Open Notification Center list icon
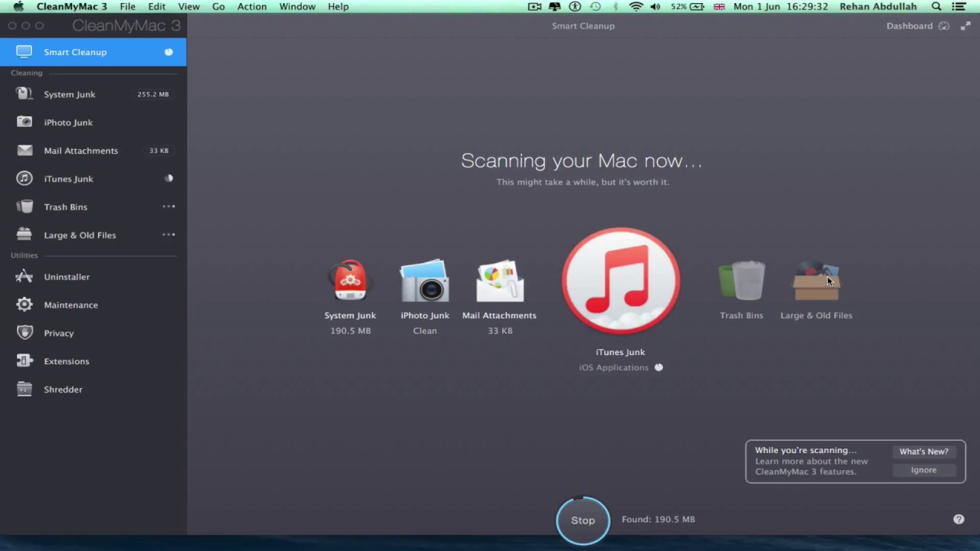The height and width of the screenshot is (551, 980). (959, 6)
